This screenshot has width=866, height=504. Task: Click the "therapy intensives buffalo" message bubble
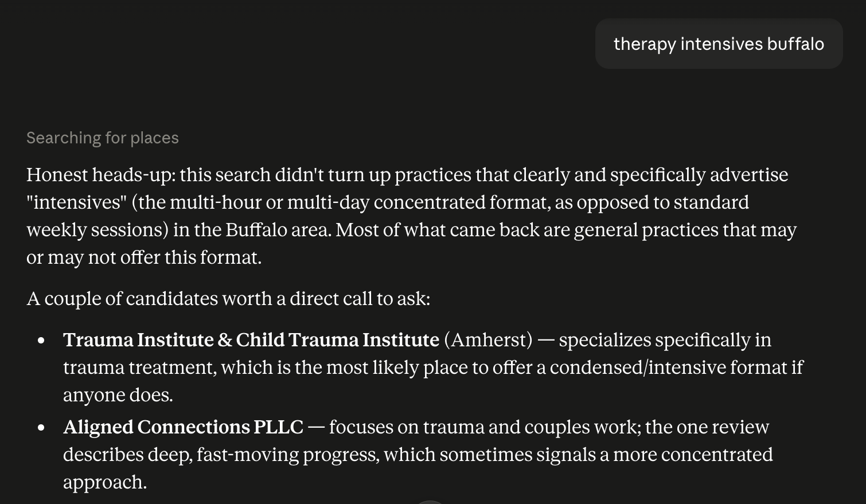pyautogui.click(x=719, y=44)
